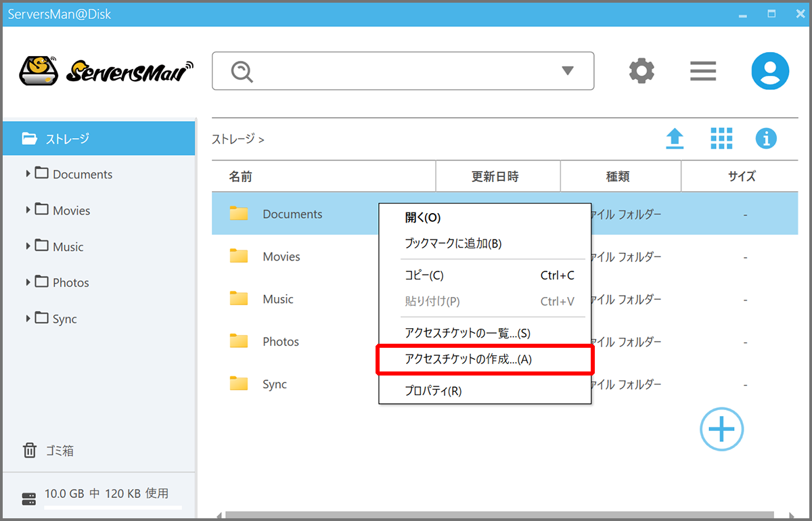This screenshot has width=812, height=521.
Task: Click the horizontal scrollbar at bottom
Action: (499, 516)
